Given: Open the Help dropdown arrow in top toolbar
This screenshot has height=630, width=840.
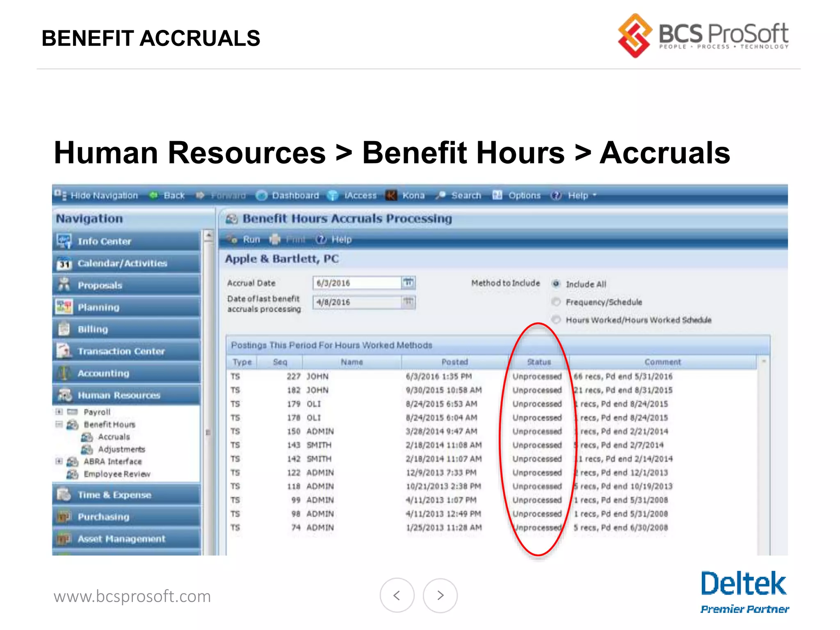Looking at the screenshot, I should (x=595, y=196).
